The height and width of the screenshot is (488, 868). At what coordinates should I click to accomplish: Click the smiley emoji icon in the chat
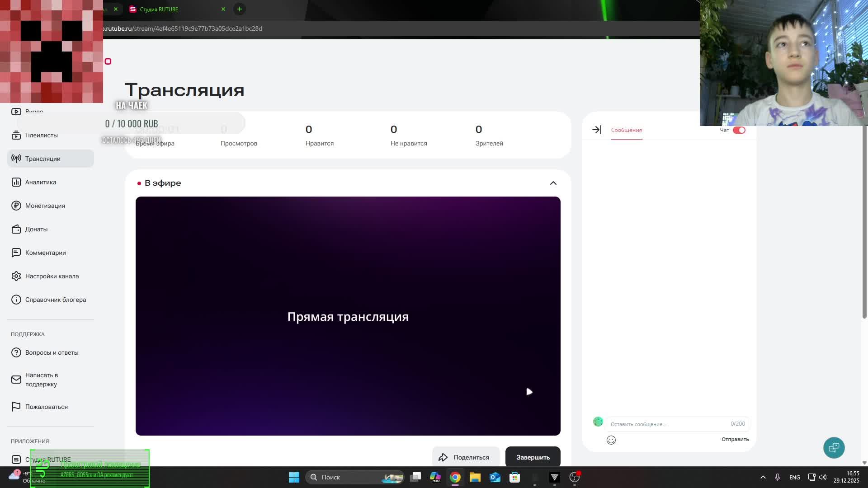[x=611, y=440]
